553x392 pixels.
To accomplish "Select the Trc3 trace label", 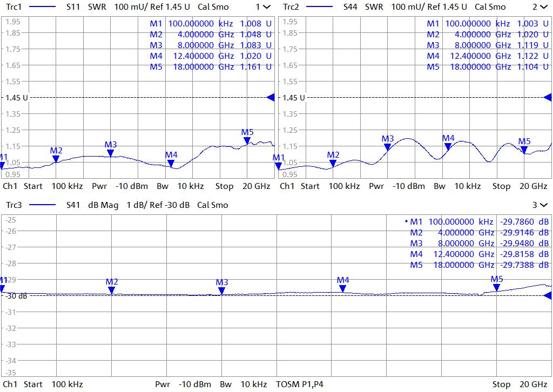I will coord(14,205).
